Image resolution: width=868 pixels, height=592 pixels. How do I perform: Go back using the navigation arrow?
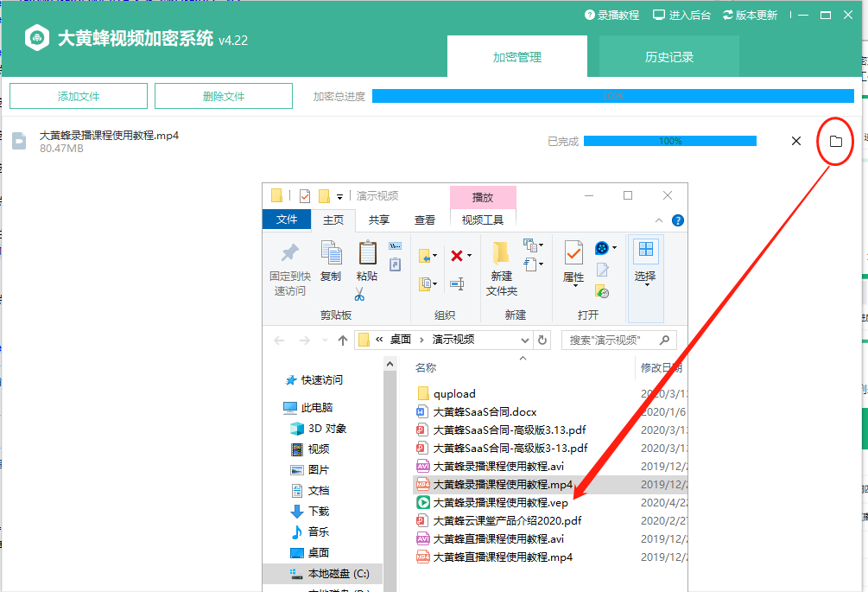point(278,340)
